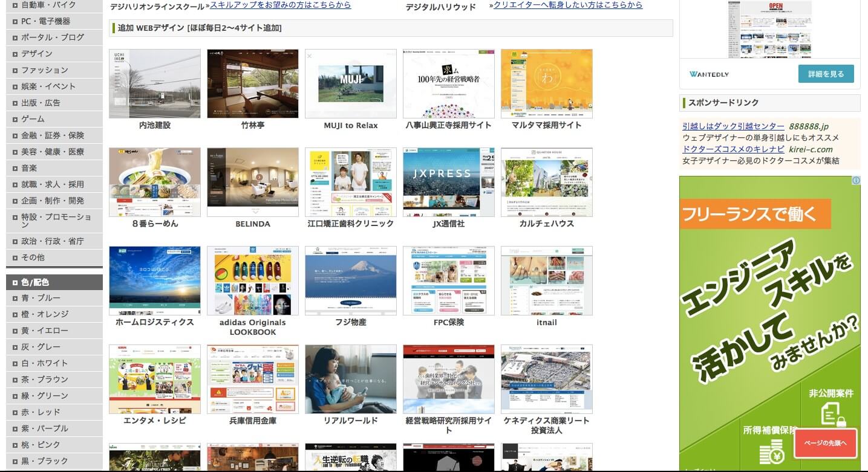Open 引越しはダック引越センター sponsored link
This screenshot has height=472, width=868.
coord(733,126)
